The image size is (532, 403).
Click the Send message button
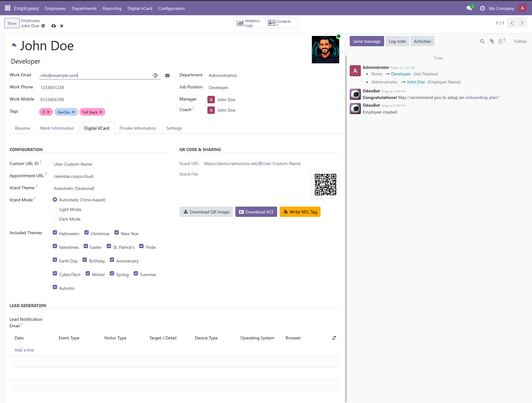point(367,41)
